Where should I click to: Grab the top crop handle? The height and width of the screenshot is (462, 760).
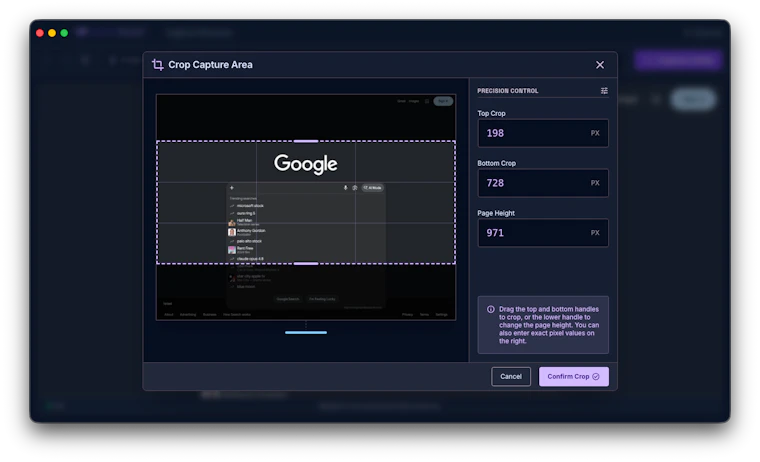click(x=306, y=141)
